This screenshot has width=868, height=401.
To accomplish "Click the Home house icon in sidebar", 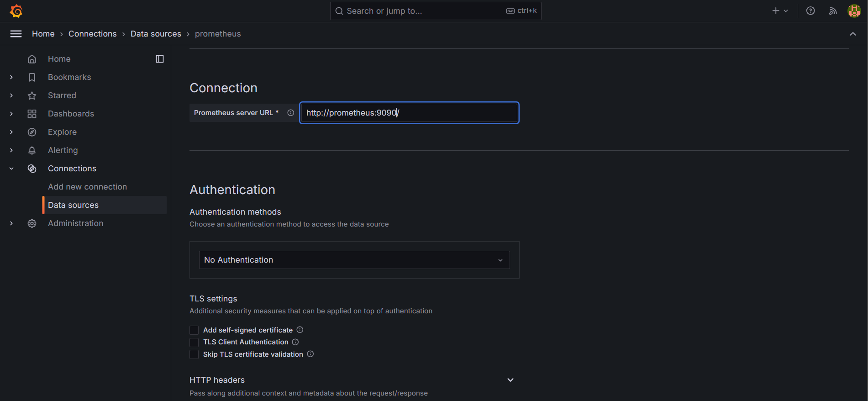I will [x=32, y=59].
